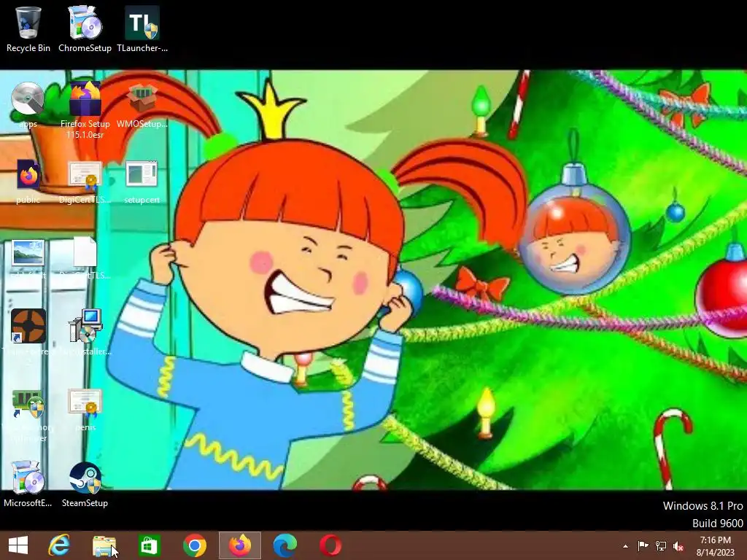This screenshot has height=560, width=747.
Task: Open the Action Center flag icon
Action: (643, 546)
